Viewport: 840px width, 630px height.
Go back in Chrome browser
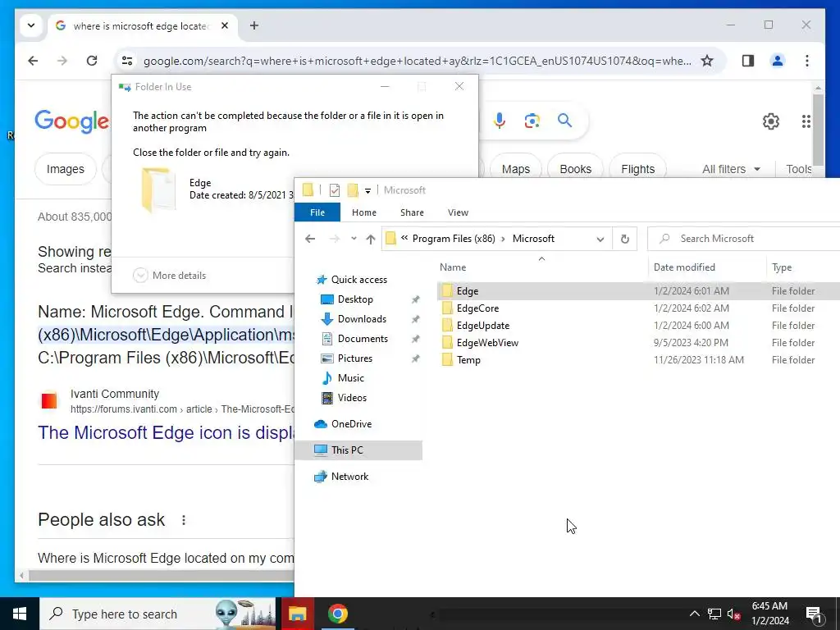coord(33,61)
